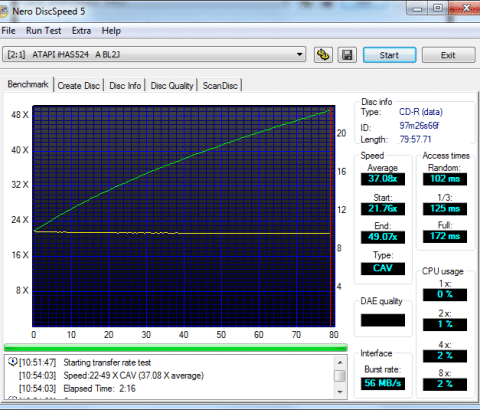This screenshot has height=410, width=480.
Task: Open the ATAPI iHAS524 drive dropdown
Action: [154, 54]
